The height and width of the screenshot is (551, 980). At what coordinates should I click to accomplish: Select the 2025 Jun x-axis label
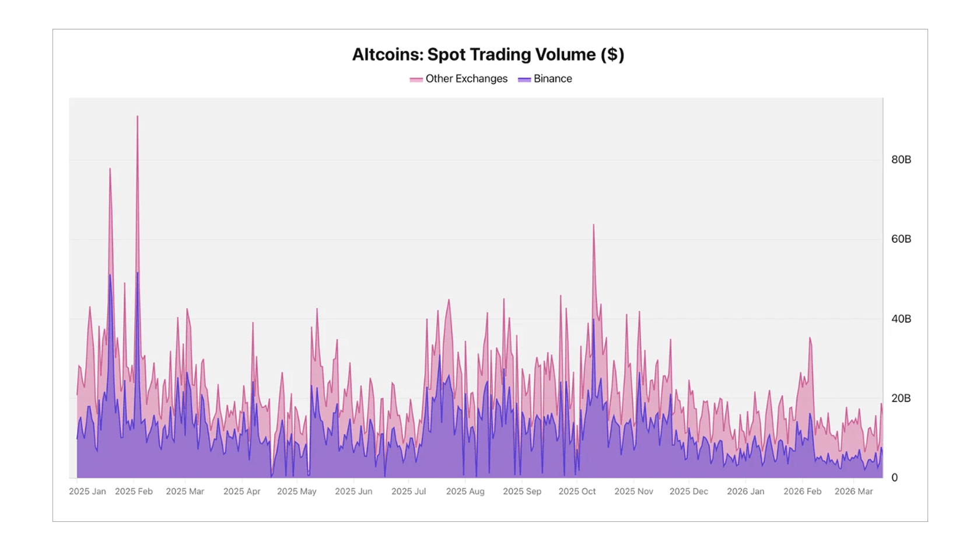(353, 491)
